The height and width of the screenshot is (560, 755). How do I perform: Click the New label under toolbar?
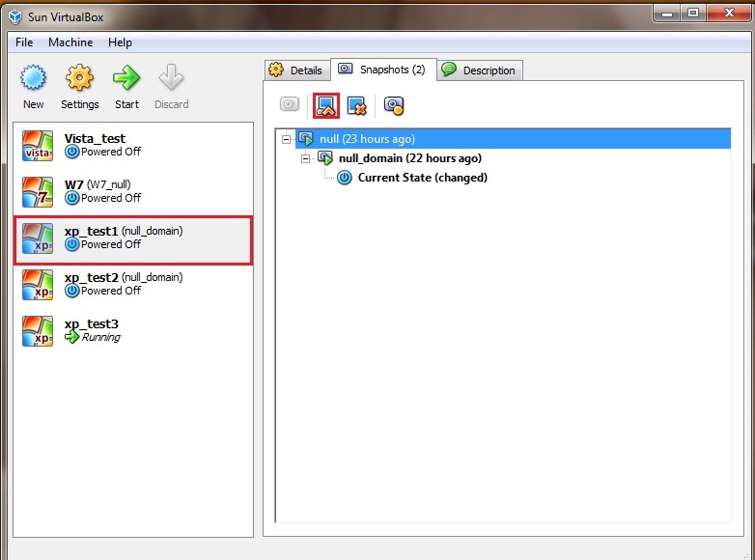tap(33, 104)
